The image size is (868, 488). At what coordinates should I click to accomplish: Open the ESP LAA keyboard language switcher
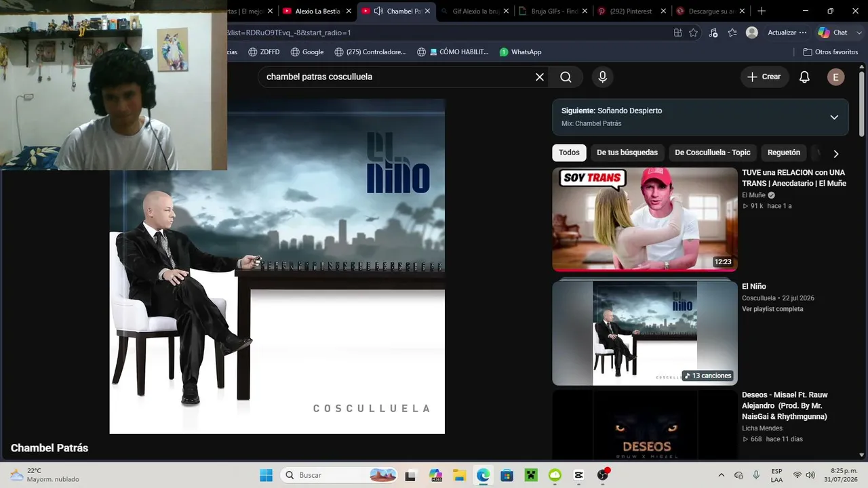pos(776,475)
